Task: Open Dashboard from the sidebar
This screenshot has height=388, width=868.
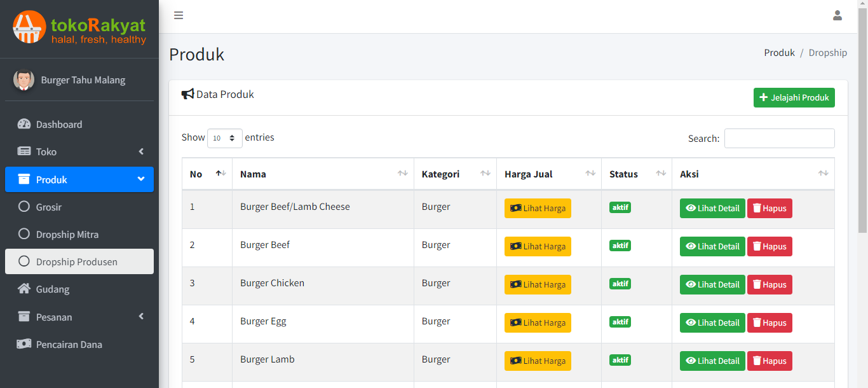Action: pyautogui.click(x=59, y=125)
